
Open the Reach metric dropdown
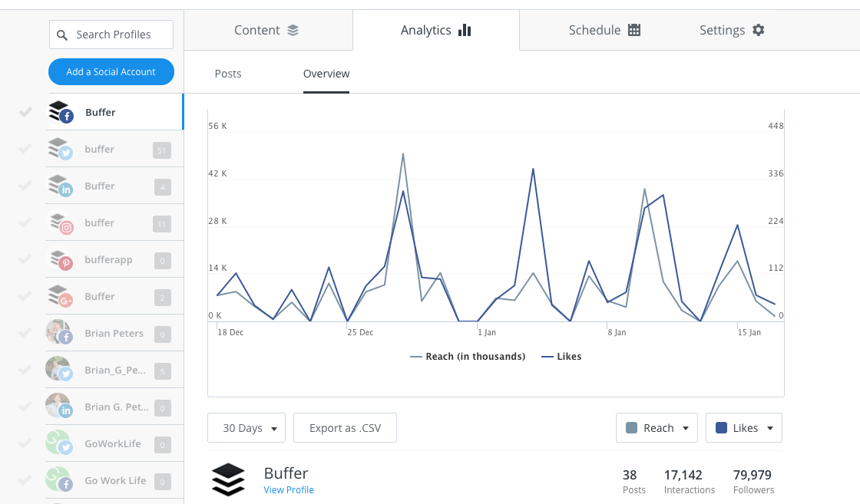tap(657, 428)
